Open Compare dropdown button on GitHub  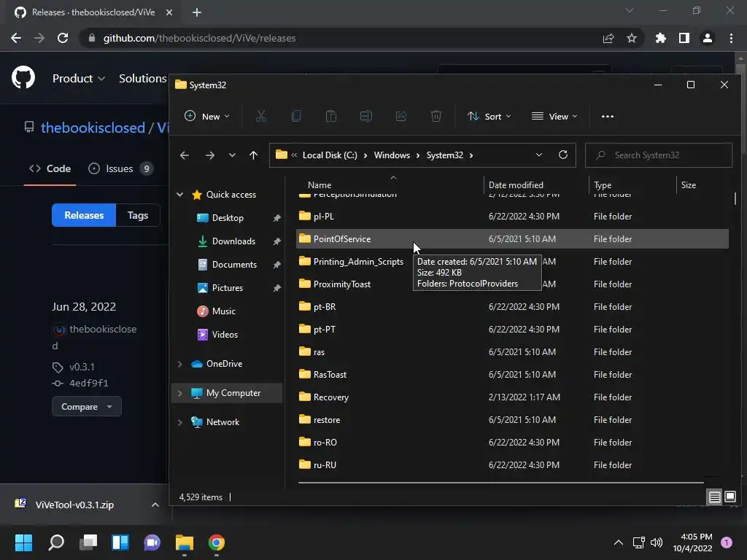(x=87, y=407)
